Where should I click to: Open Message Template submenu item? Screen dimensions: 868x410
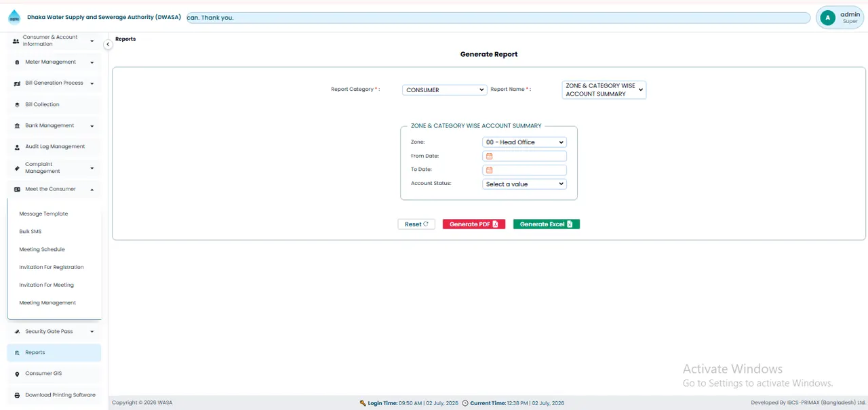[43, 214]
